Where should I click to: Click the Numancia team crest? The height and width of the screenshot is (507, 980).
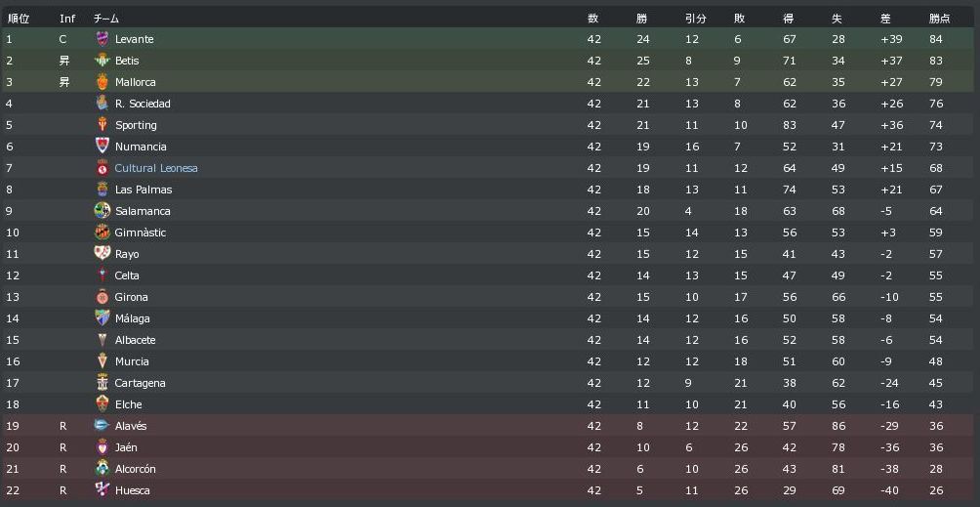(x=102, y=147)
